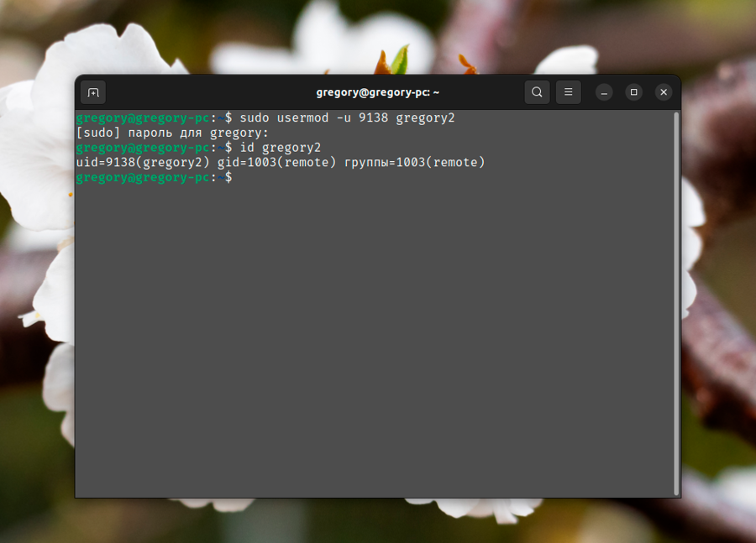The width and height of the screenshot is (756, 543).
Task: Click gregory2 at the end of the usermod command
Action: (425, 118)
